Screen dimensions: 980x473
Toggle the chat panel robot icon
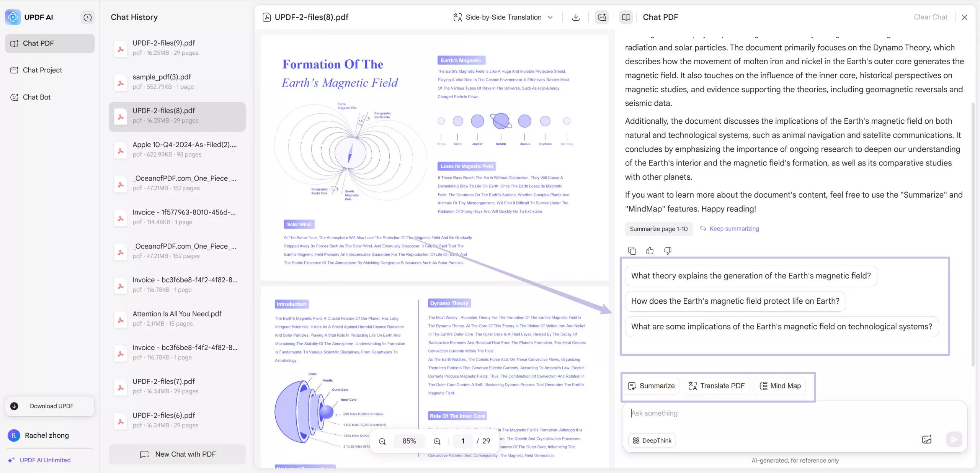[x=602, y=17]
